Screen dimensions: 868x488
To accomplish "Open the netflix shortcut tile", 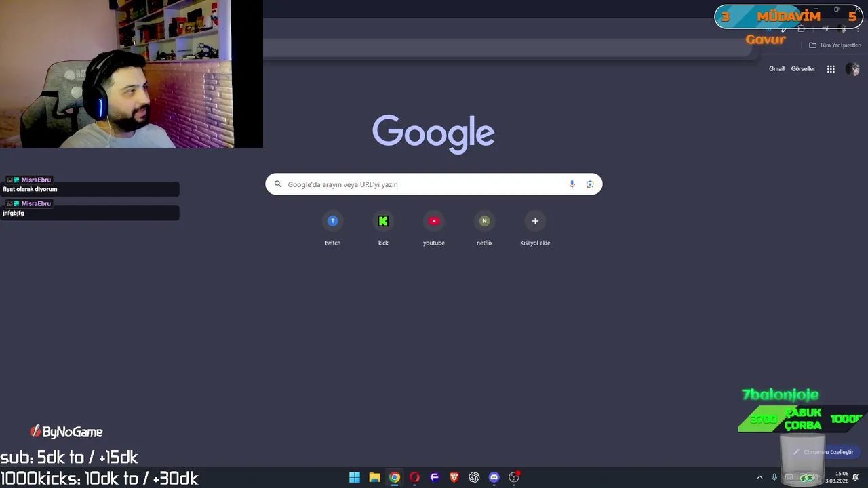I will click(484, 228).
